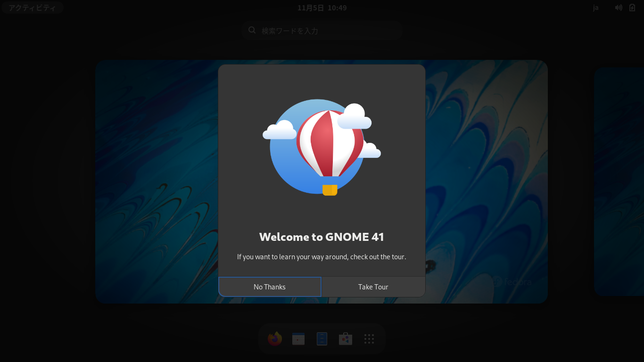Click the magnifier search icon
This screenshot has width=644, height=362.
(x=252, y=30)
